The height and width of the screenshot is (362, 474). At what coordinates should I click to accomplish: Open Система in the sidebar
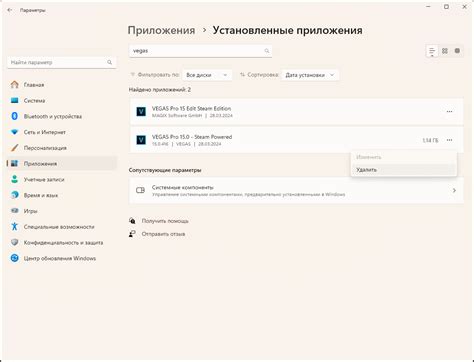click(62, 100)
